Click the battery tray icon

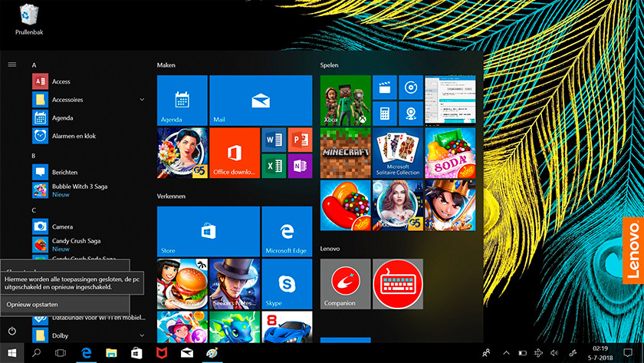point(522,353)
